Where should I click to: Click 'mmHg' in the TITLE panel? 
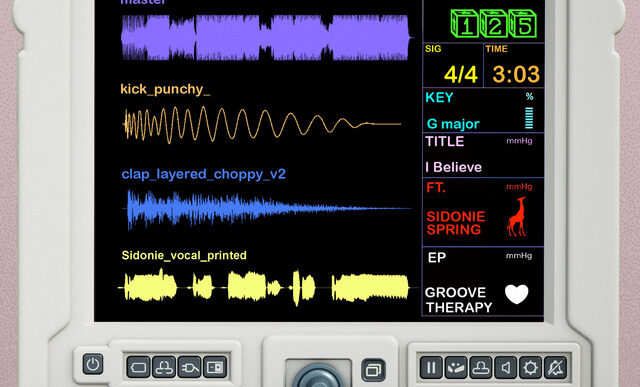[519, 141]
